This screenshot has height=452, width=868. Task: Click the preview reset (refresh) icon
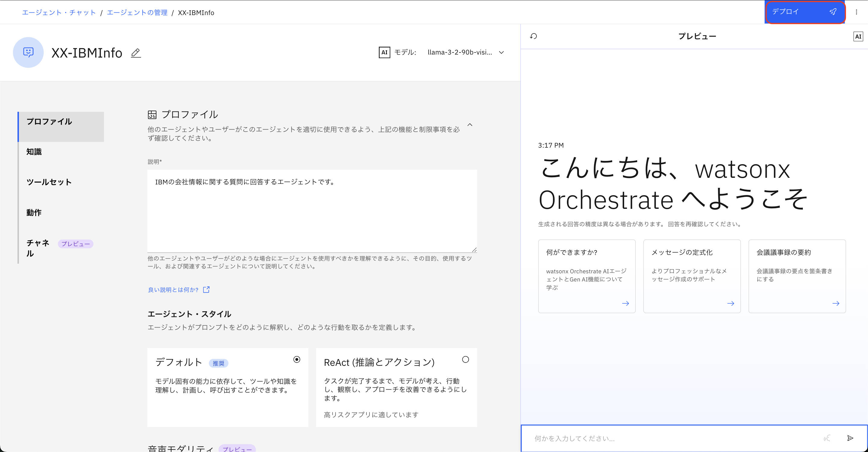(x=533, y=36)
